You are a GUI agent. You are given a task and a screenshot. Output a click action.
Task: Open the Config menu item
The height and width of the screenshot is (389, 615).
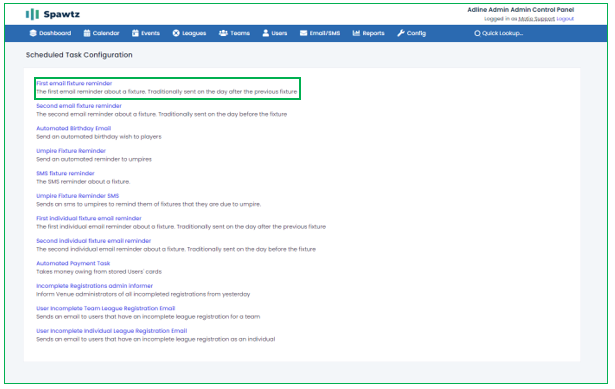click(412, 33)
